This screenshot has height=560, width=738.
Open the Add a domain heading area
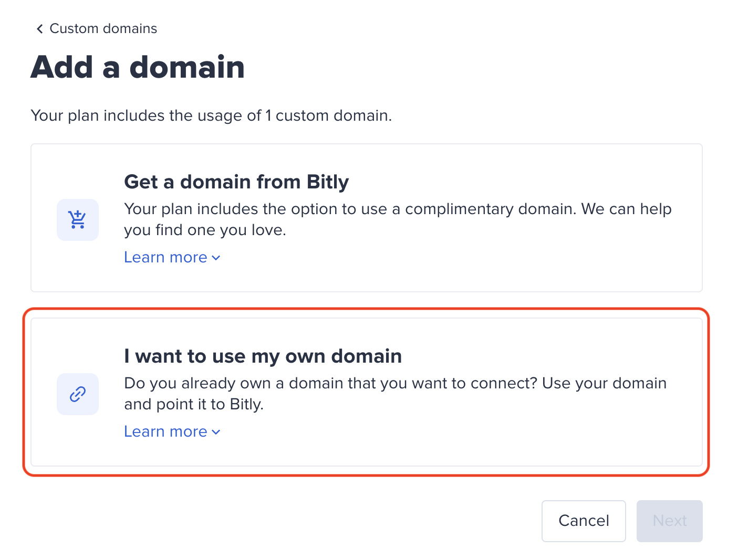(x=138, y=67)
